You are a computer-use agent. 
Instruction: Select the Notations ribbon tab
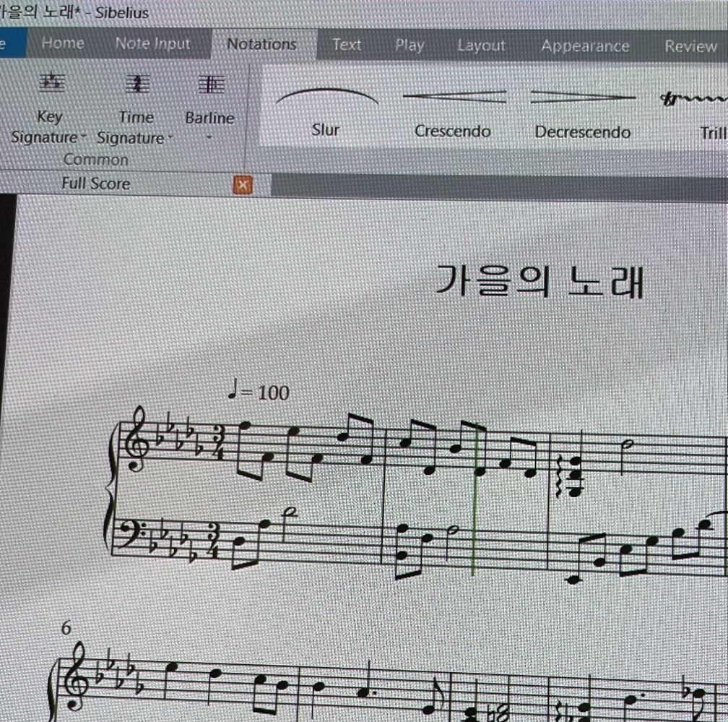261,44
